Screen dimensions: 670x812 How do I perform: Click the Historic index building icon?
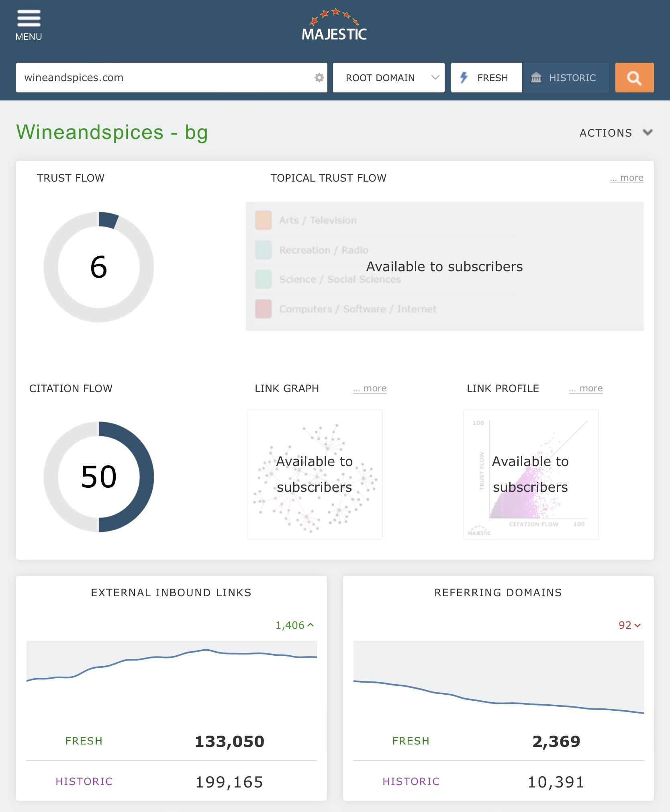[x=536, y=78]
